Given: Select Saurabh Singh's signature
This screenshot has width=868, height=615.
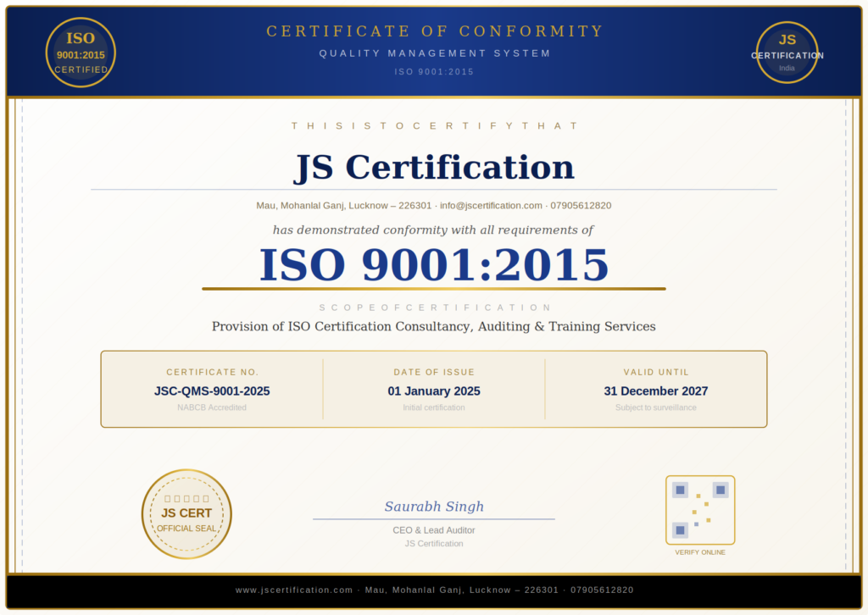Looking at the screenshot, I should coord(434,506).
